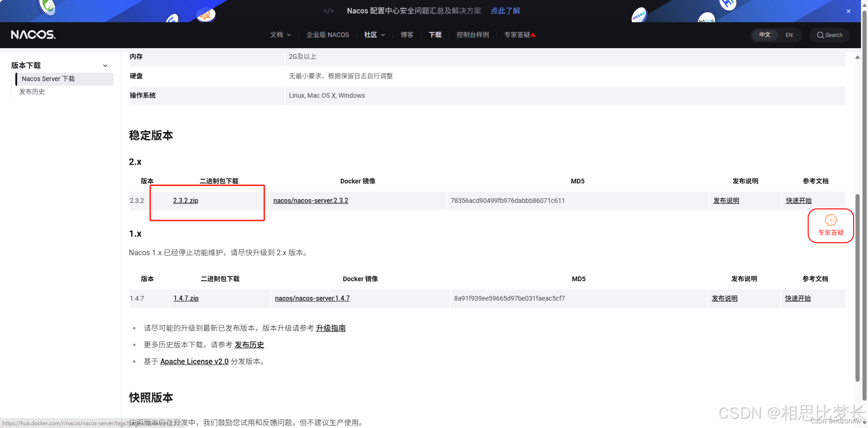Open the Search box

coord(830,35)
